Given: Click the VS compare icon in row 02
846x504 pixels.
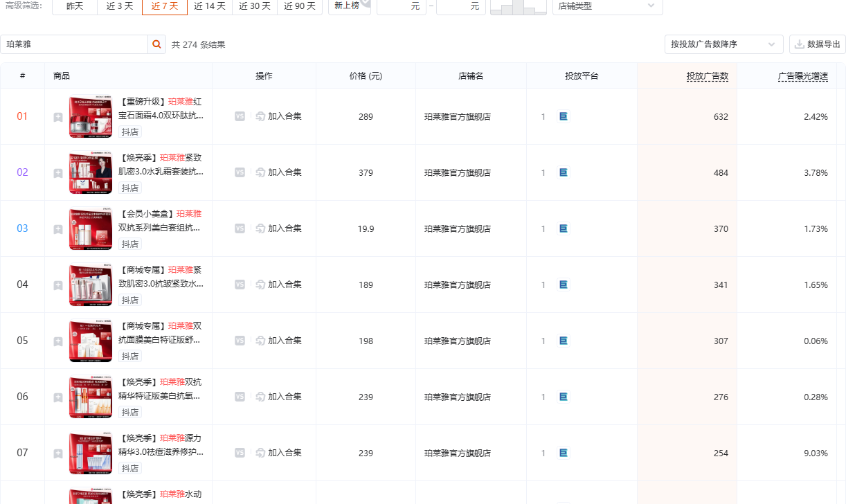Looking at the screenshot, I should click(x=240, y=172).
